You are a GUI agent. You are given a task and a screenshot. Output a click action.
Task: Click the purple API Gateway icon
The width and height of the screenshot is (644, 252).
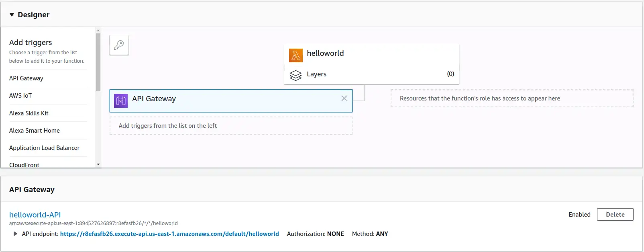click(x=121, y=100)
